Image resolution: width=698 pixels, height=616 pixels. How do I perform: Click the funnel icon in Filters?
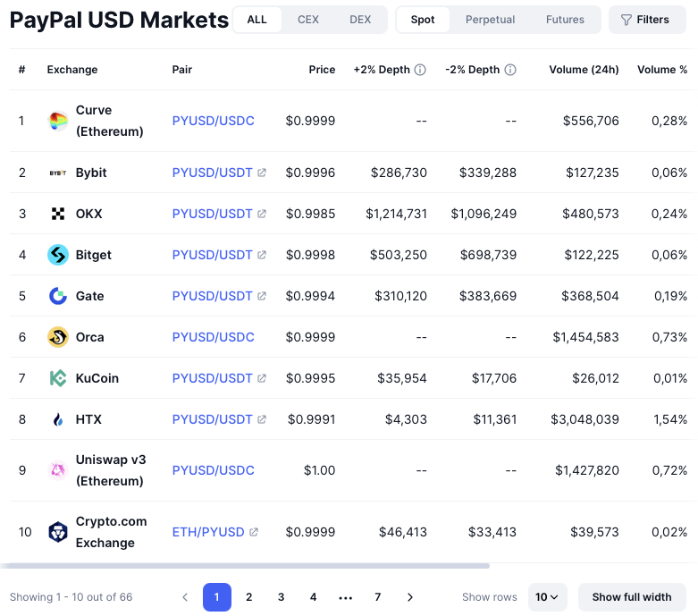(626, 20)
